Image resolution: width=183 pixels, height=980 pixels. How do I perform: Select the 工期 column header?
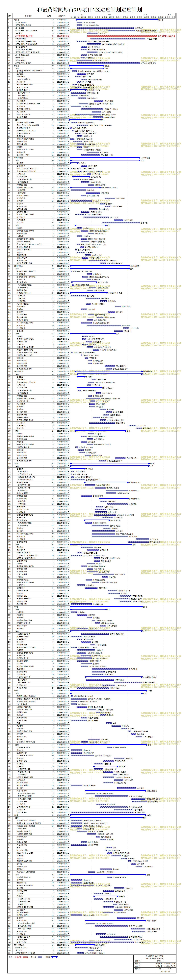pyautogui.click(x=49, y=16)
